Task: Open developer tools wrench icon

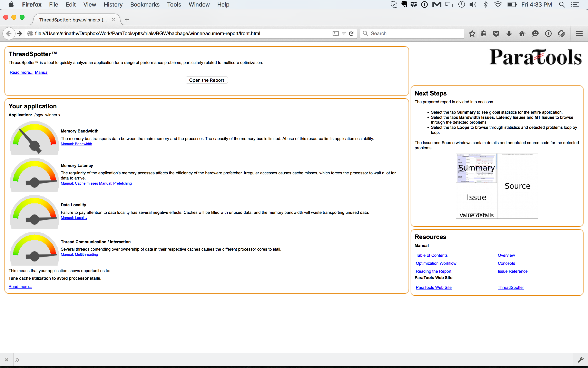Action: coord(581,360)
